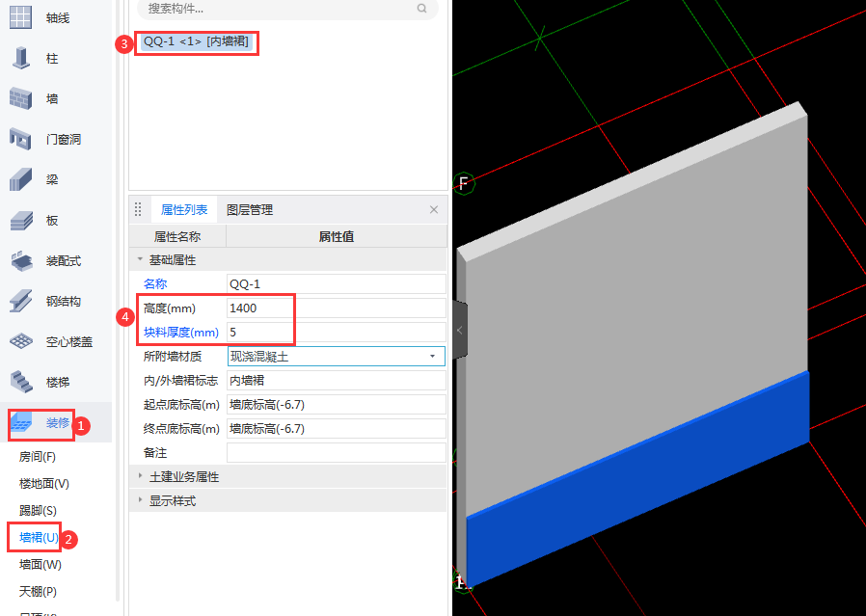
Task: Click the 钢结构 label text
Action: (x=64, y=302)
